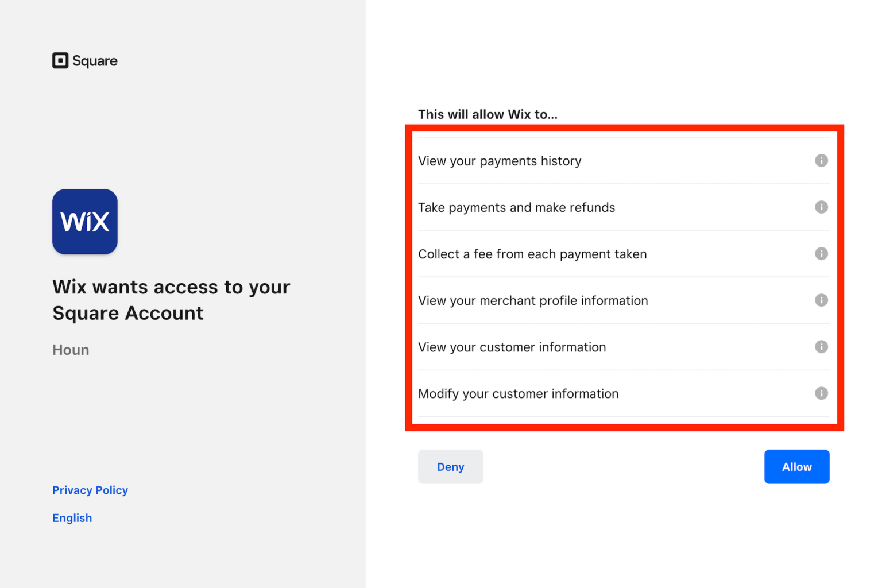Click the Wix wants access heading
The width and height of the screenshot is (882, 588).
click(171, 300)
